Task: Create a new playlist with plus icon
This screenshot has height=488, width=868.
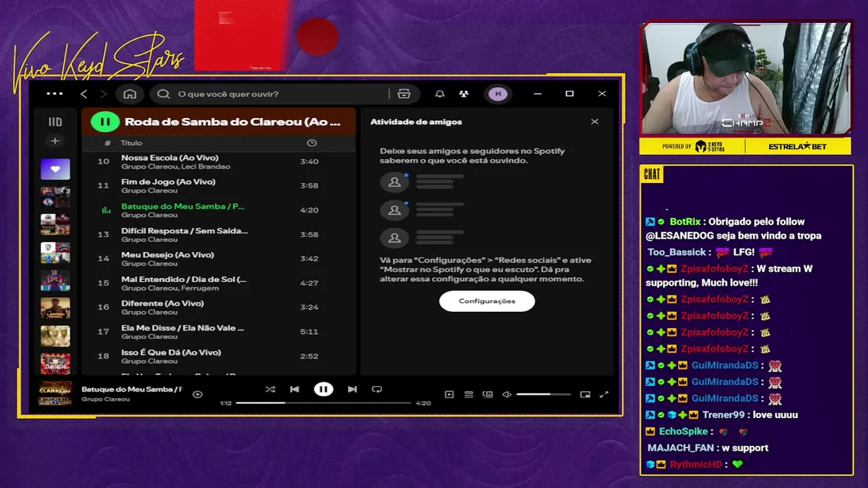Action: [55, 141]
